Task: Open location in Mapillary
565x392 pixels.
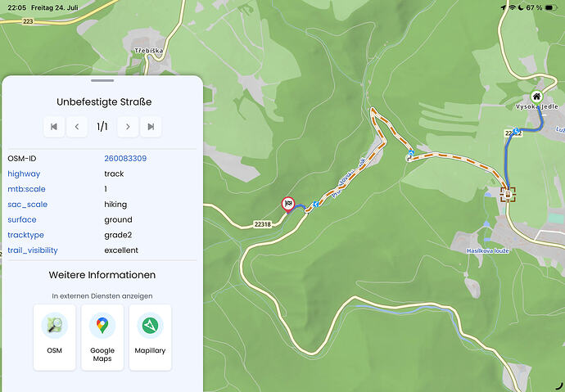Action: pyautogui.click(x=151, y=337)
